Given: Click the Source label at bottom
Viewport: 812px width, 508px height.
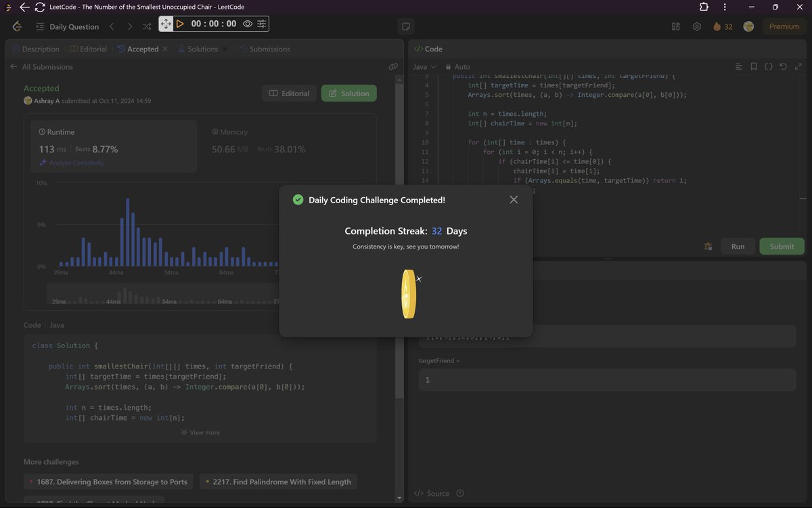Looking at the screenshot, I should click(x=432, y=493).
